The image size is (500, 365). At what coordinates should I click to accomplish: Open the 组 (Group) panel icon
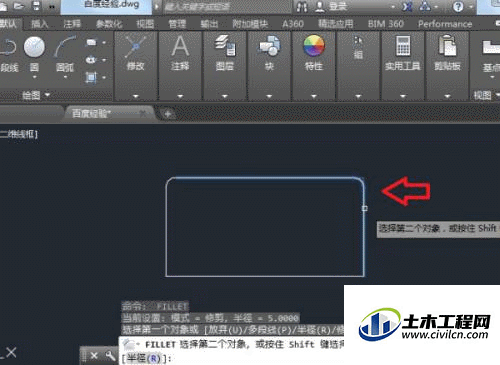click(x=358, y=41)
